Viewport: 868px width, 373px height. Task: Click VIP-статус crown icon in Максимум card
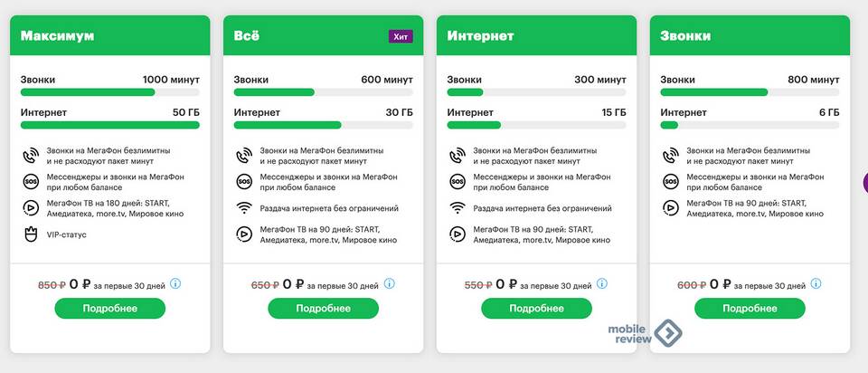click(x=31, y=234)
